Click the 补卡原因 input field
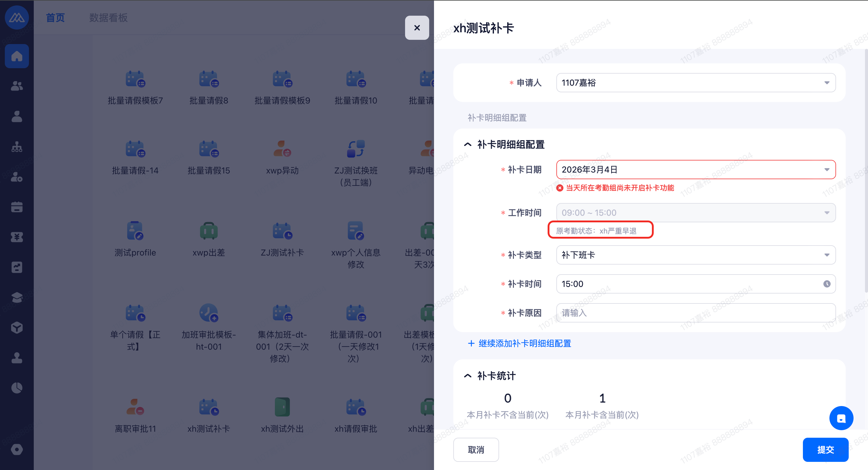868x470 pixels. coord(696,313)
